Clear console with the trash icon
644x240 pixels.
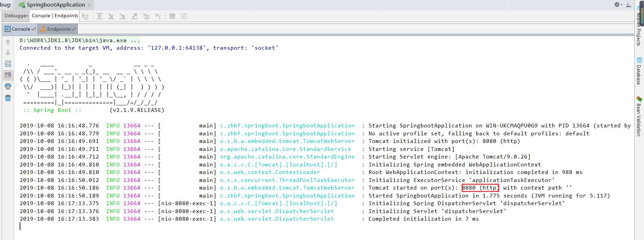[8, 98]
